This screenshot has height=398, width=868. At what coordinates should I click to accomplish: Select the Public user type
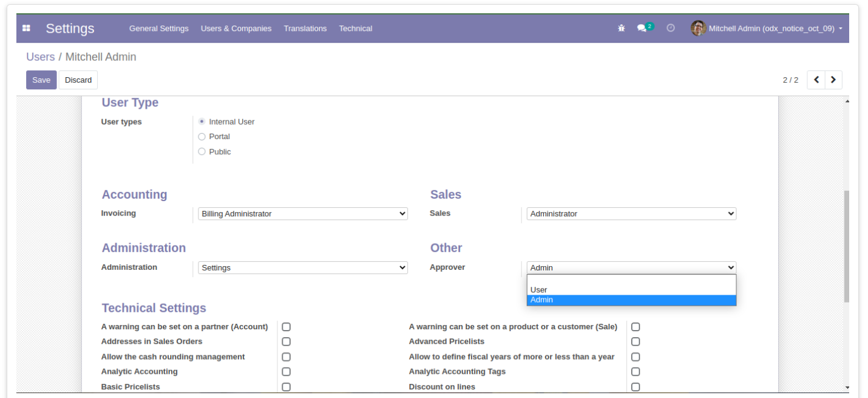click(202, 152)
